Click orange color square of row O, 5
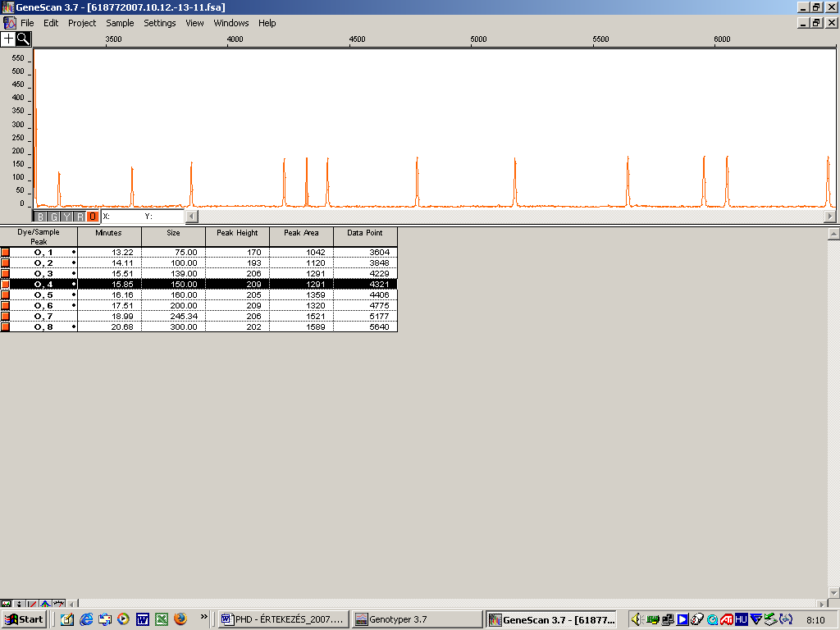 click(6, 295)
